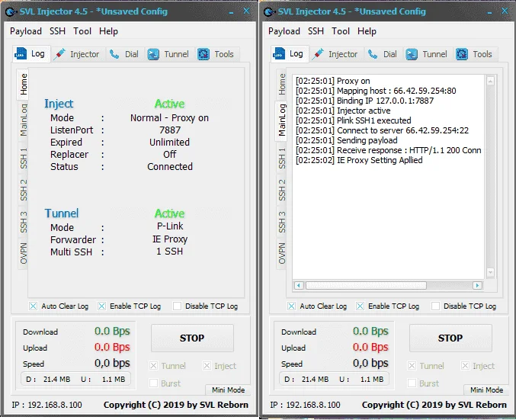516x420 pixels.
Task: Open SSH menu in left window
Action: [57, 31]
